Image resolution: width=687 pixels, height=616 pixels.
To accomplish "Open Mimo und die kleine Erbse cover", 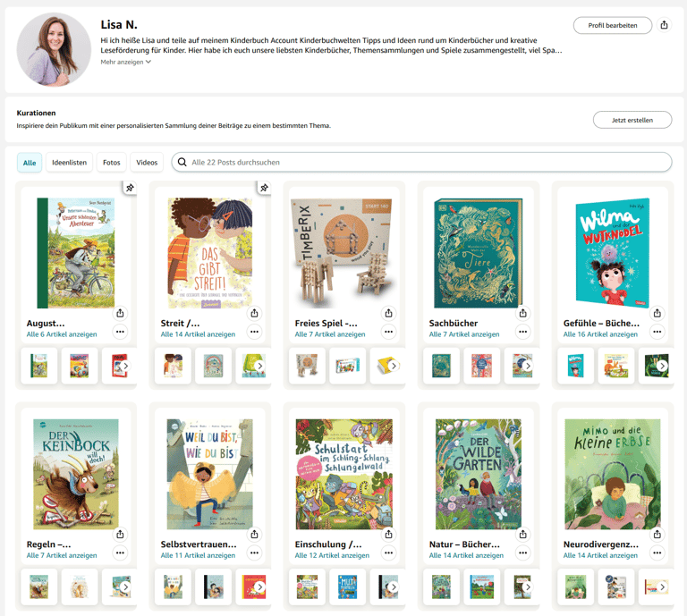I will [613, 474].
